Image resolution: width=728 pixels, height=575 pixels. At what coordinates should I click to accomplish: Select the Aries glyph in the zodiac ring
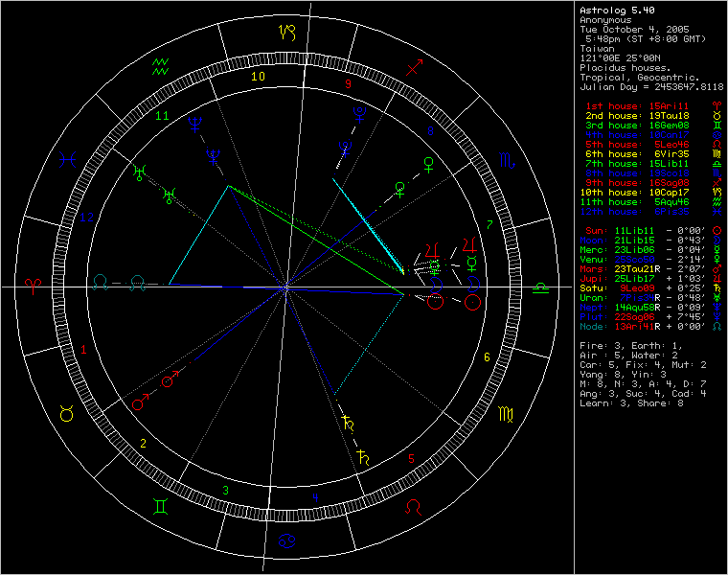33,287
